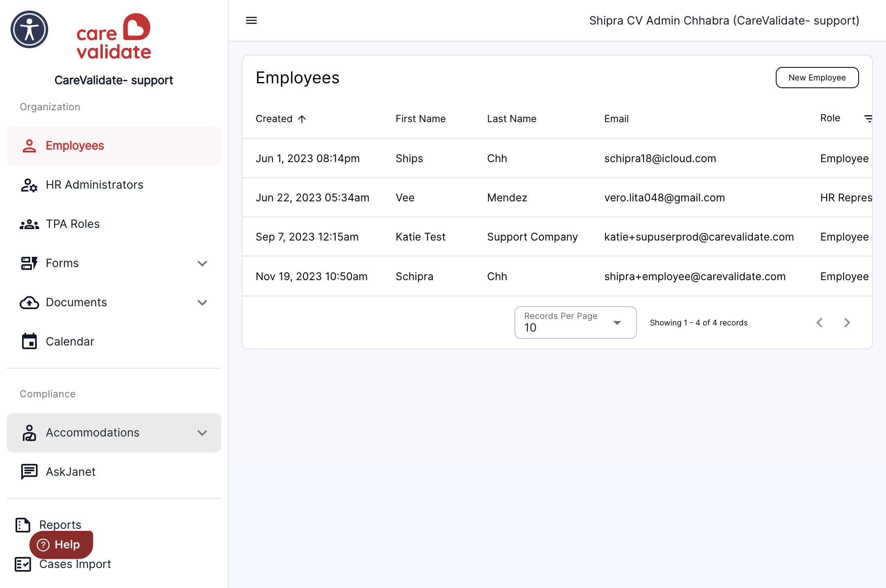
Task: Expand the Forms chevron
Action: [203, 263]
